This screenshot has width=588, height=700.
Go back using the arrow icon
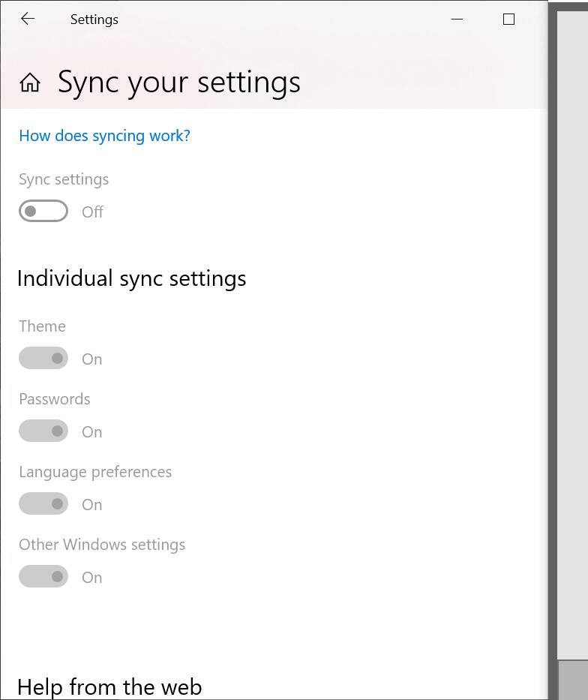28,19
